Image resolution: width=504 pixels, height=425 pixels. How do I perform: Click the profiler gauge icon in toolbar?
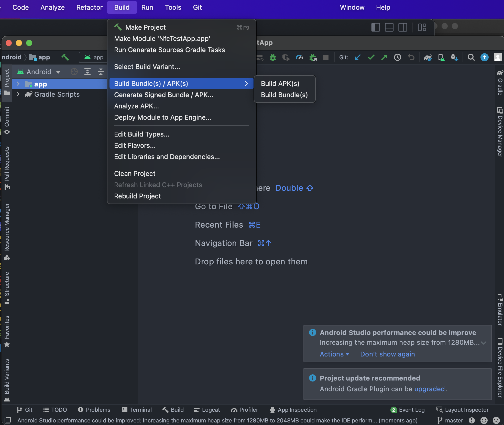coord(299,57)
